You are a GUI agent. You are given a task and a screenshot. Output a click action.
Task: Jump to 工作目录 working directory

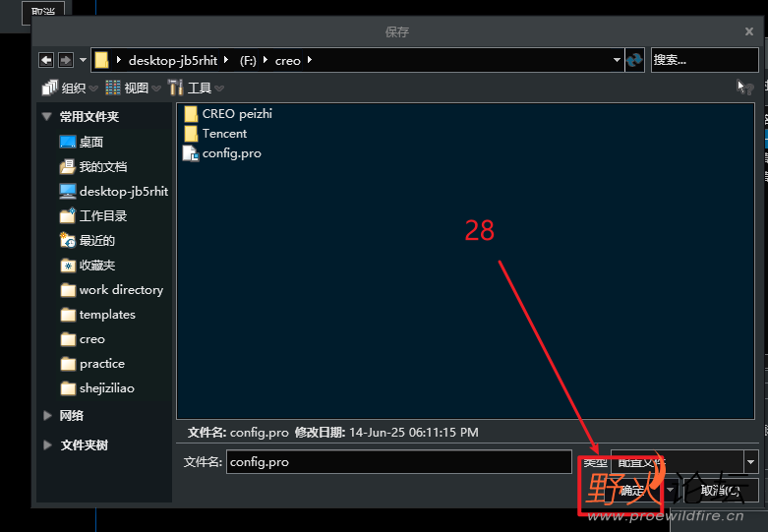point(93,215)
